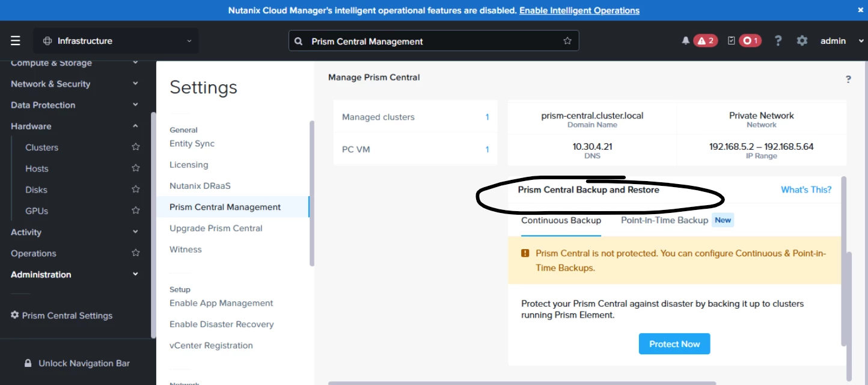The width and height of the screenshot is (868, 385).
Task: Click Enable Intelligent Operations link
Action: 579,10
